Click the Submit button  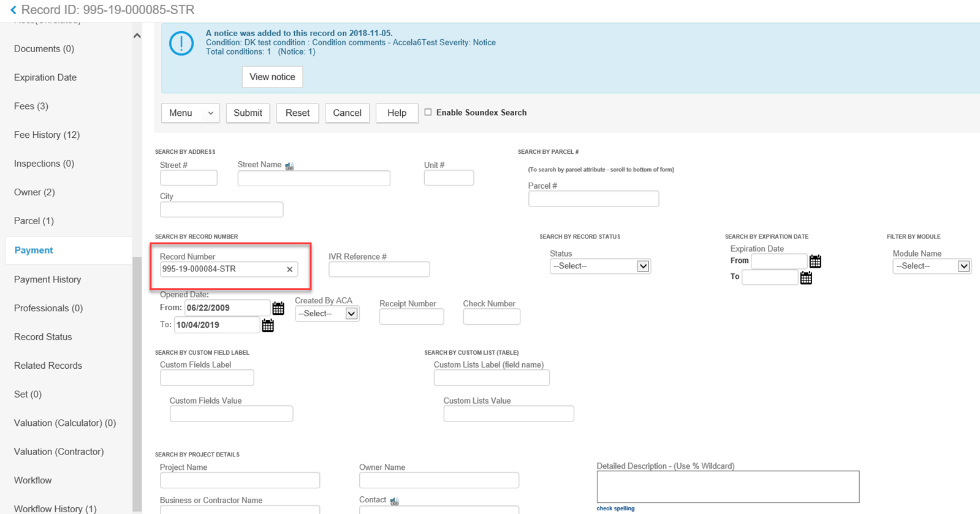[x=248, y=113]
